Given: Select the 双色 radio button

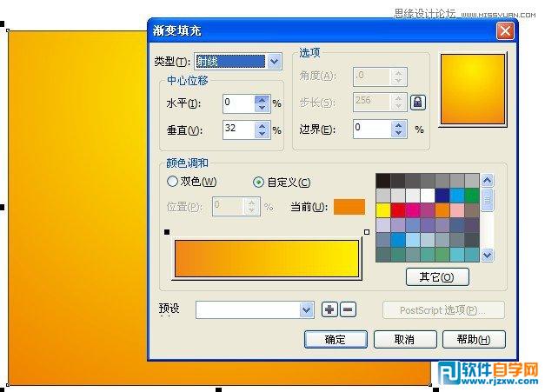Looking at the screenshot, I should (172, 181).
